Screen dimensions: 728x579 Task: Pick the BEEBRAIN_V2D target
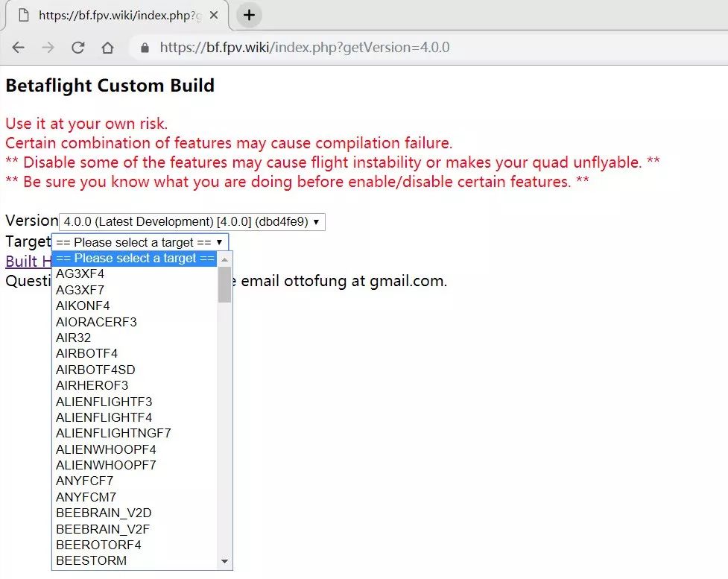[135, 513]
